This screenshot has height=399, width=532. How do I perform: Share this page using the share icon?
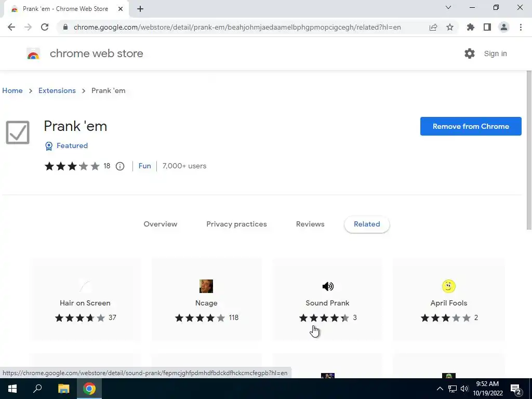tap(433, 27)
